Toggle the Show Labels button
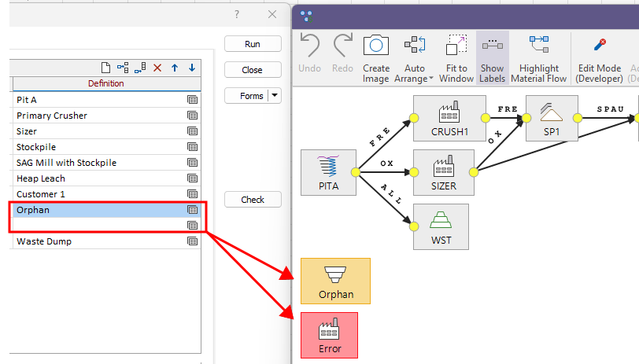Viewport: 639px width, 364px height. 492,57
